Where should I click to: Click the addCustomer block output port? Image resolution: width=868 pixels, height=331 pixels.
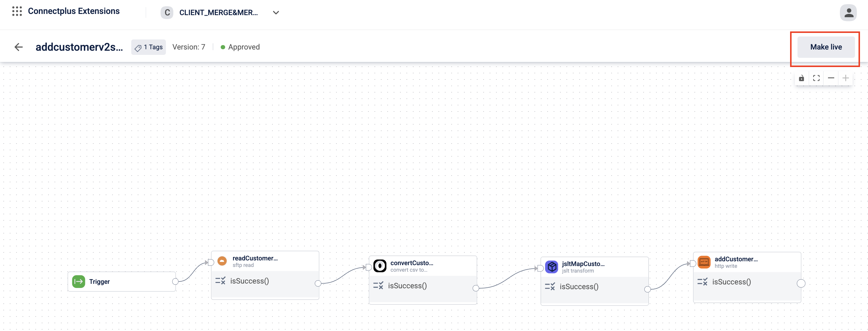coord(801,284)
